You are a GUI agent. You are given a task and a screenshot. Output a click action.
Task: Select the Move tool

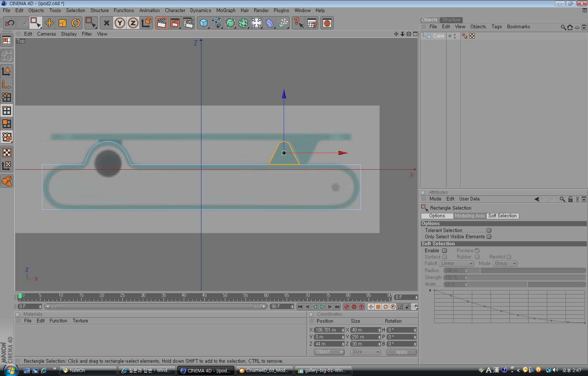coord(49,23)
